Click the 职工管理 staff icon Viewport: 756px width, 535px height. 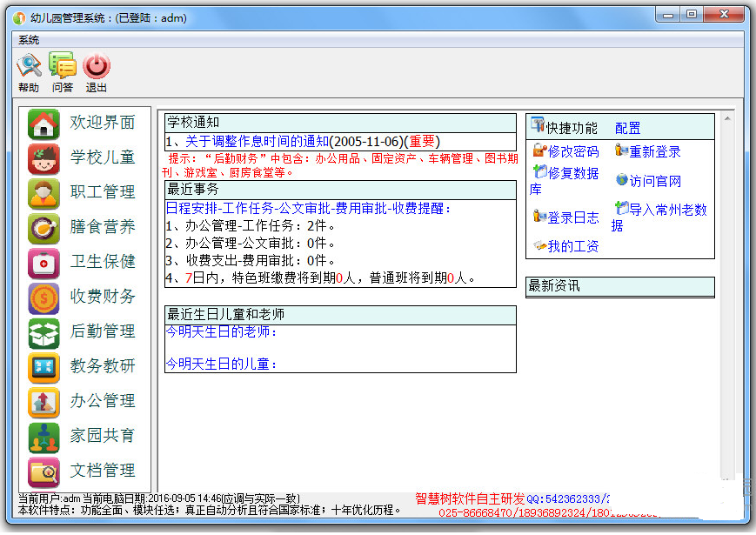pyautogui.click(x=43, y=193)
